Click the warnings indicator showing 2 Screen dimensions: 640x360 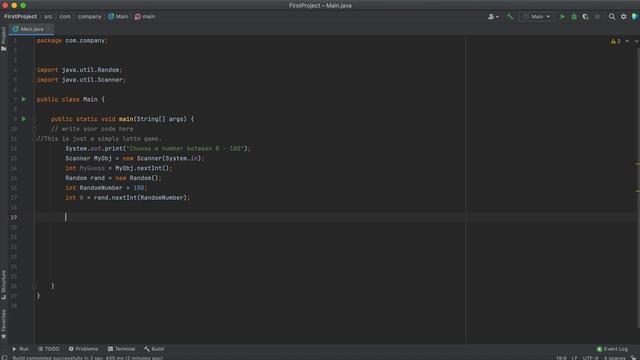[616, 41]
